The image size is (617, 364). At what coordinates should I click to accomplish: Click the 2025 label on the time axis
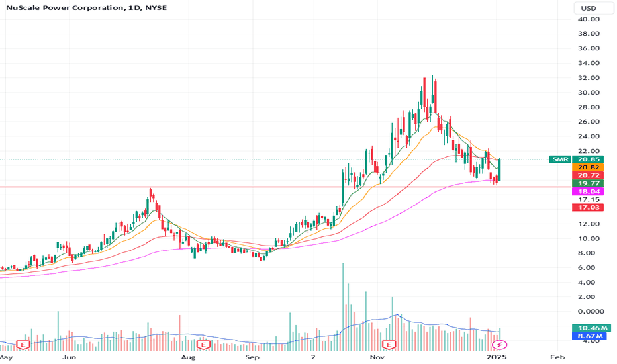coord(497,357)
